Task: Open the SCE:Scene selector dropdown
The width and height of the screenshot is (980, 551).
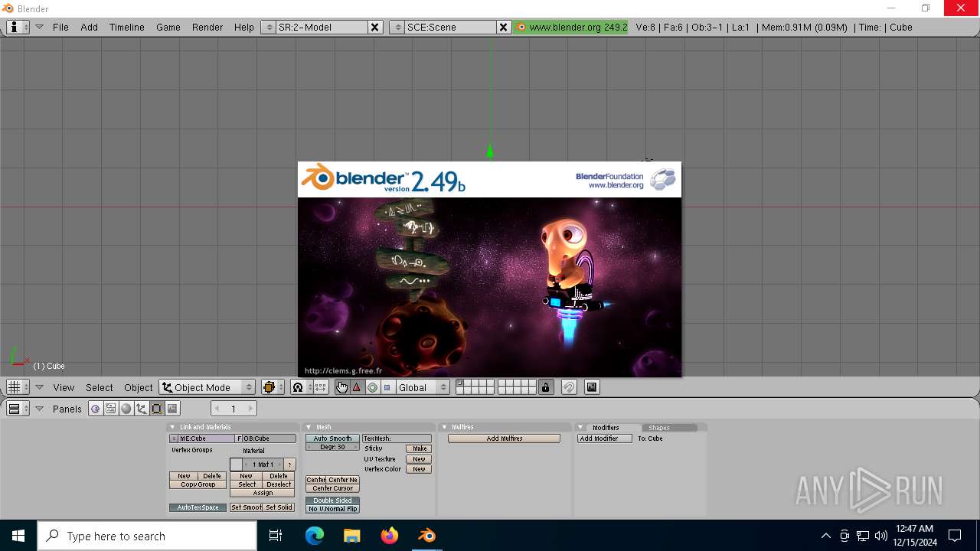Action: point(397,27)
